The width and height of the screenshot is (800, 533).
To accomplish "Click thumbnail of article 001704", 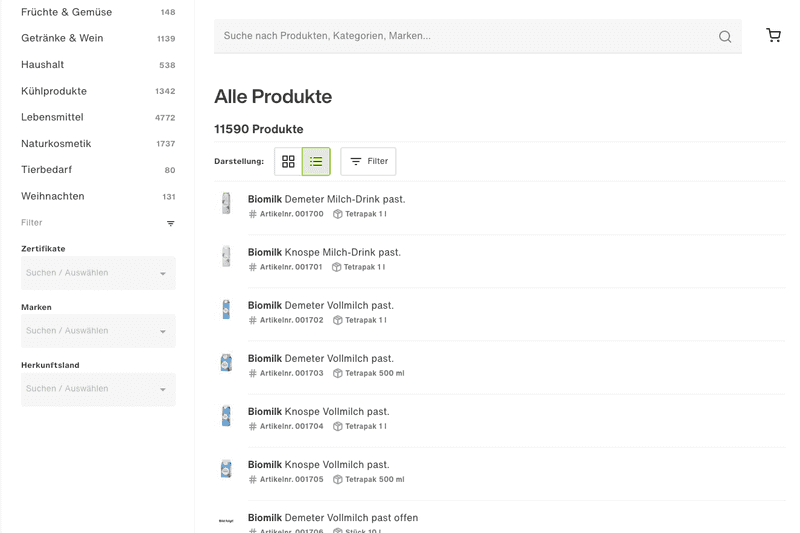I will pos(226,416).
